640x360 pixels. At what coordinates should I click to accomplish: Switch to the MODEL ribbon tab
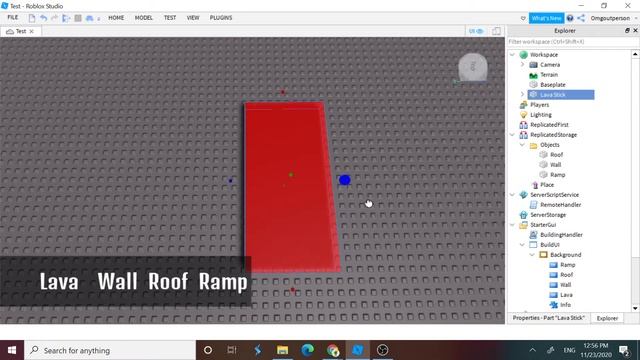point(144,18)
